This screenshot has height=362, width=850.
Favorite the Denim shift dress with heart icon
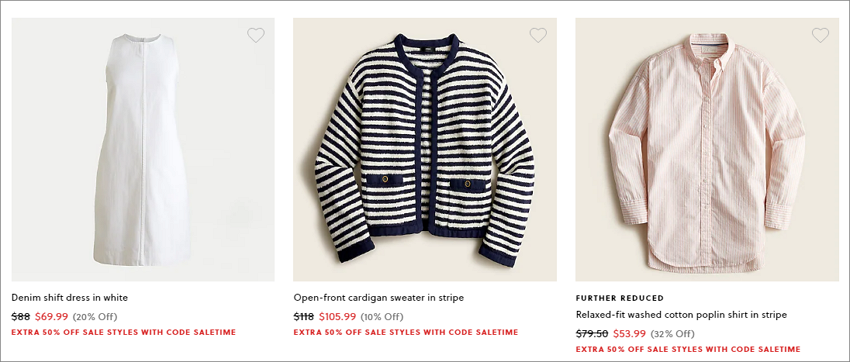point(256,35)
